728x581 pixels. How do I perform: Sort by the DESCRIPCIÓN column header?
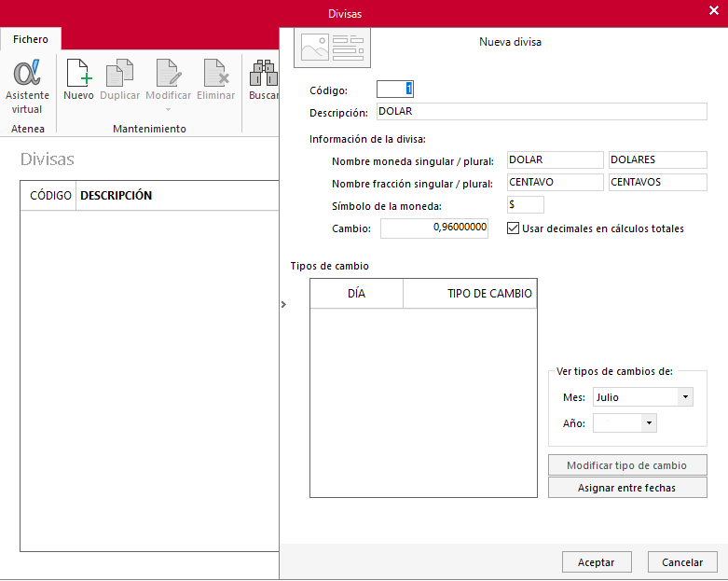[117, 196]
